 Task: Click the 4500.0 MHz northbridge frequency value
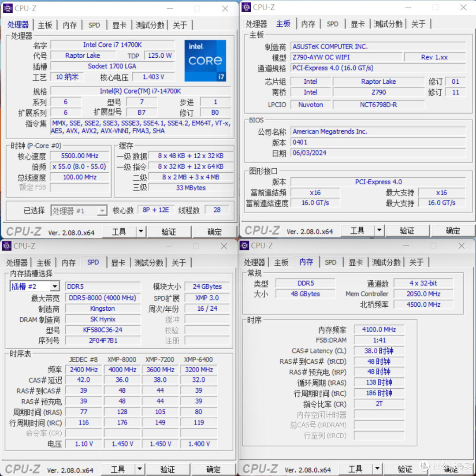point(424,304)
